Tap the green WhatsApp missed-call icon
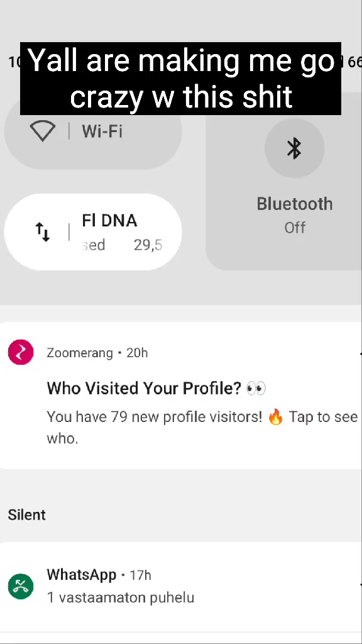362x644 pixels. [21, 586]
